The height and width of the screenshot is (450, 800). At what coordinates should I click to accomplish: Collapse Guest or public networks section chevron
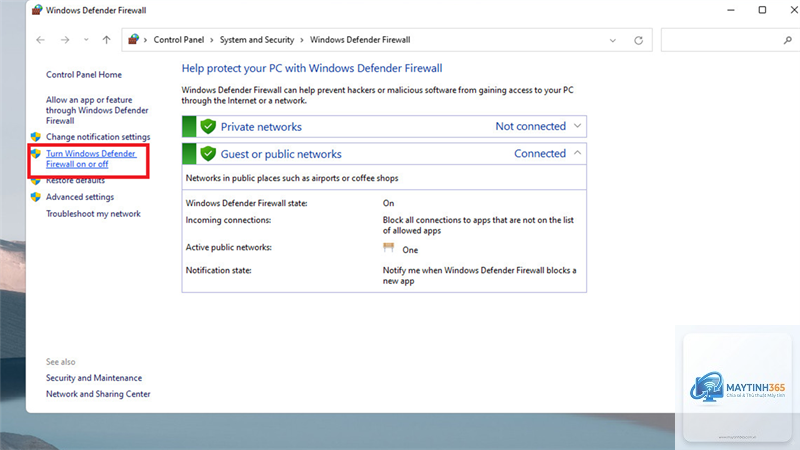[x=577, y=153]
